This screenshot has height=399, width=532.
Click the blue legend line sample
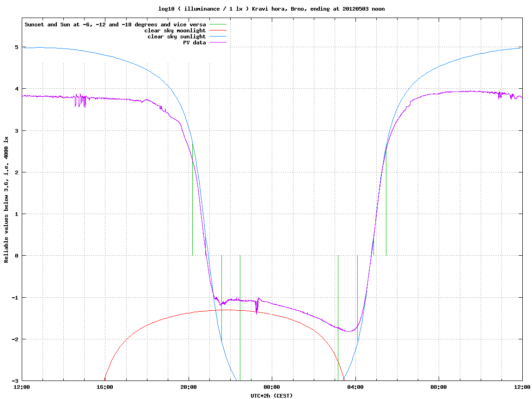pos(218,37)
